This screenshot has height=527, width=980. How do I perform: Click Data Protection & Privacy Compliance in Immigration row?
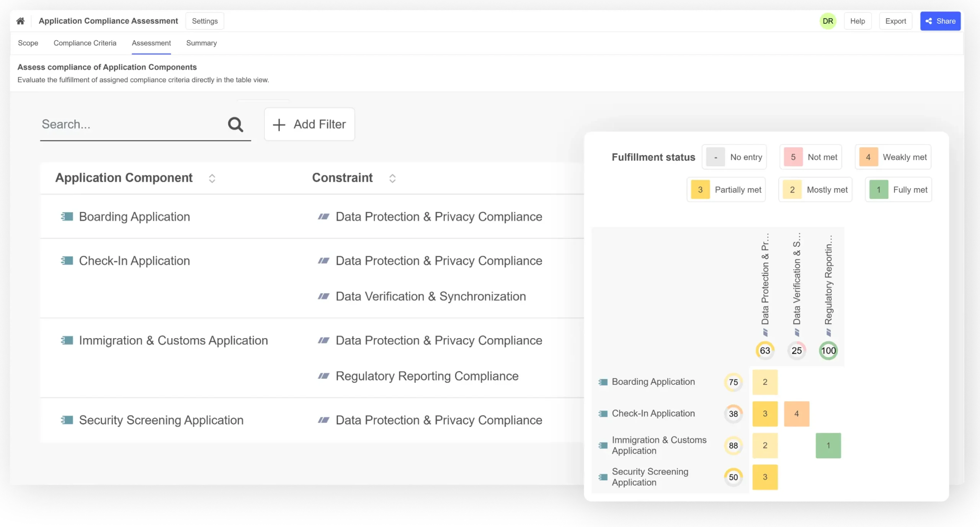pyautogui.click(x=439, y=340)
